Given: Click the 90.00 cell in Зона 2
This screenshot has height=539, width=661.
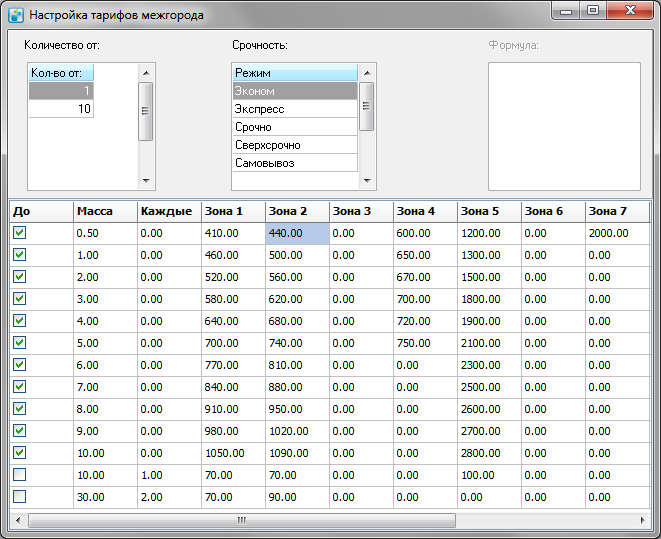Looking at the screenshot, I should point(297,497).
